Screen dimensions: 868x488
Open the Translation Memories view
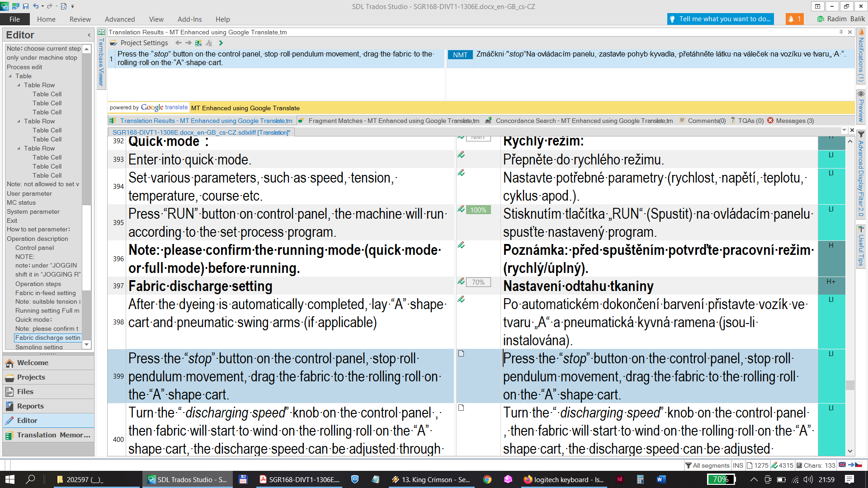pyautogui.click(x=48, y=435)
